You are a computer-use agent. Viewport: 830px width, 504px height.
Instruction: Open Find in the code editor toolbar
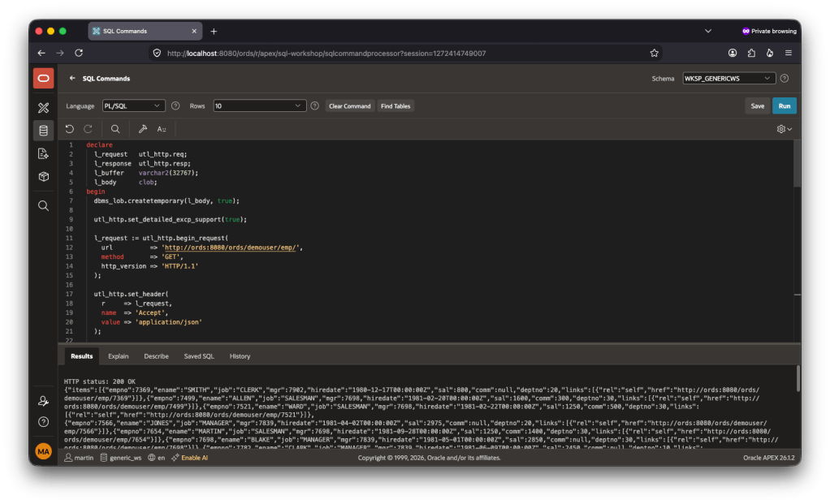click(x=115, y=129)
